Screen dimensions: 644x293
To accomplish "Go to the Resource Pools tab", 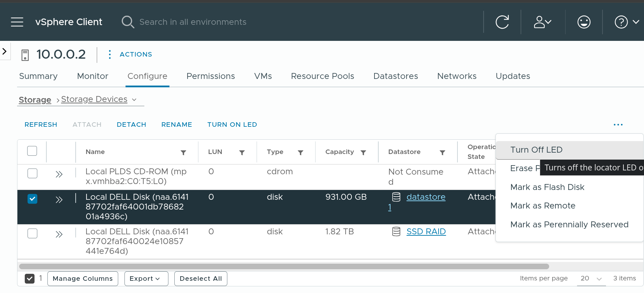I will click(323, 76).
